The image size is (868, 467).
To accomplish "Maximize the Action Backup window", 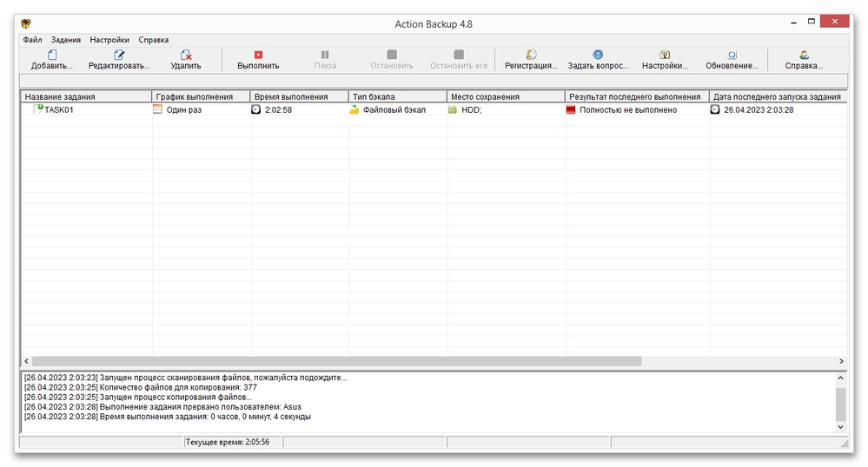I will (x=811, y=22).
